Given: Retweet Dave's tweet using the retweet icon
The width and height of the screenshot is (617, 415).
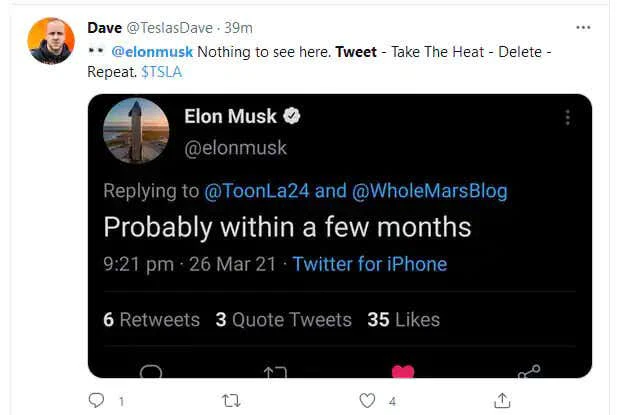Looking at the screenshot, I should (x=232, y=400).
